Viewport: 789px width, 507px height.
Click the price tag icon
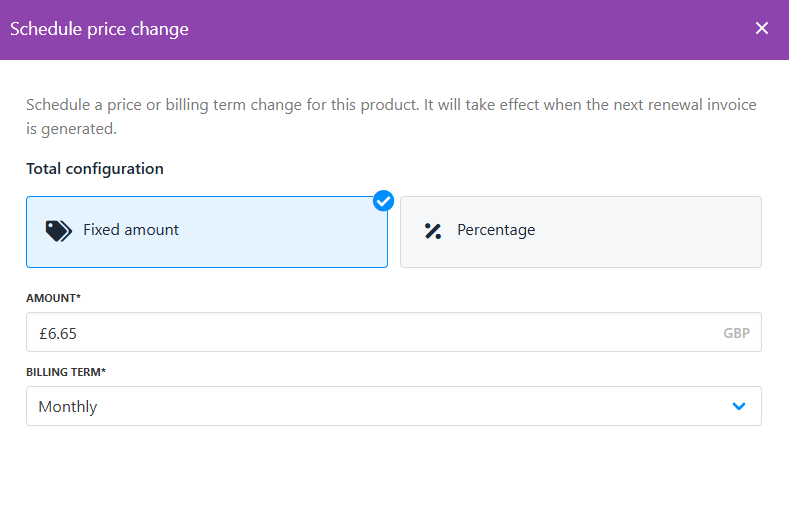click(x=59, y=231)
